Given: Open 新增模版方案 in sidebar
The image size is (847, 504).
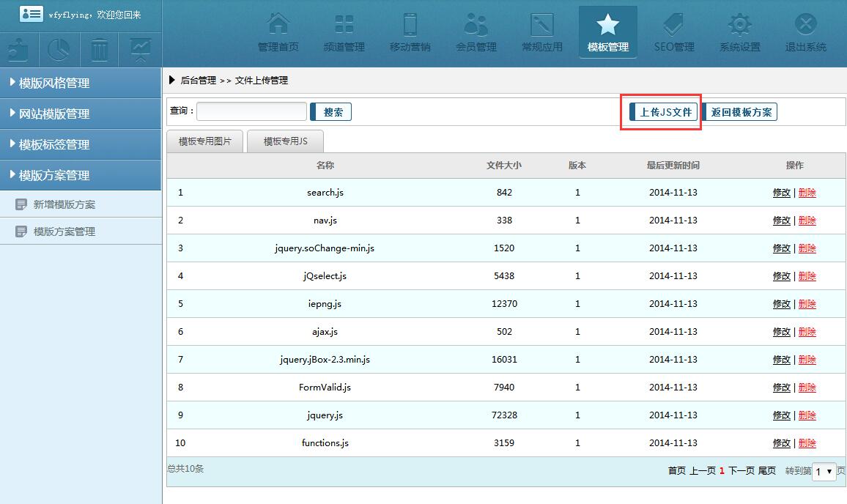Looking at the screenshot, I should [x=64, y=204].
